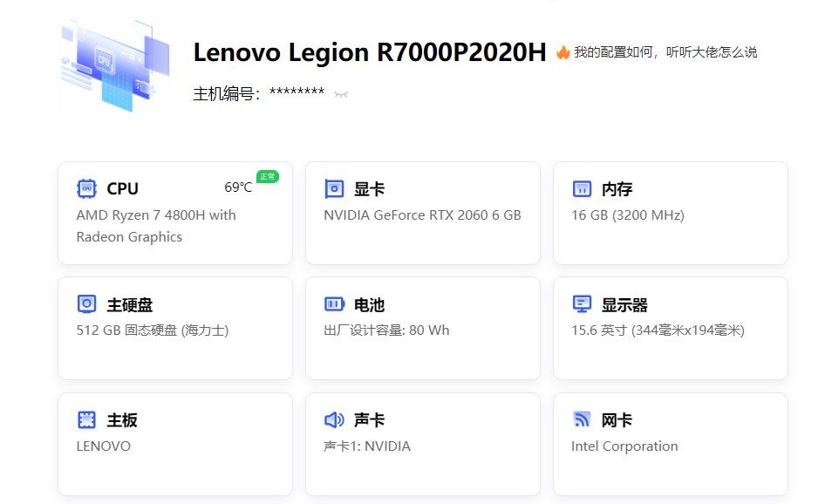Screen dimensions: 832x504
Task: Click the flame icon beside the title
Action: click(563, 51)
